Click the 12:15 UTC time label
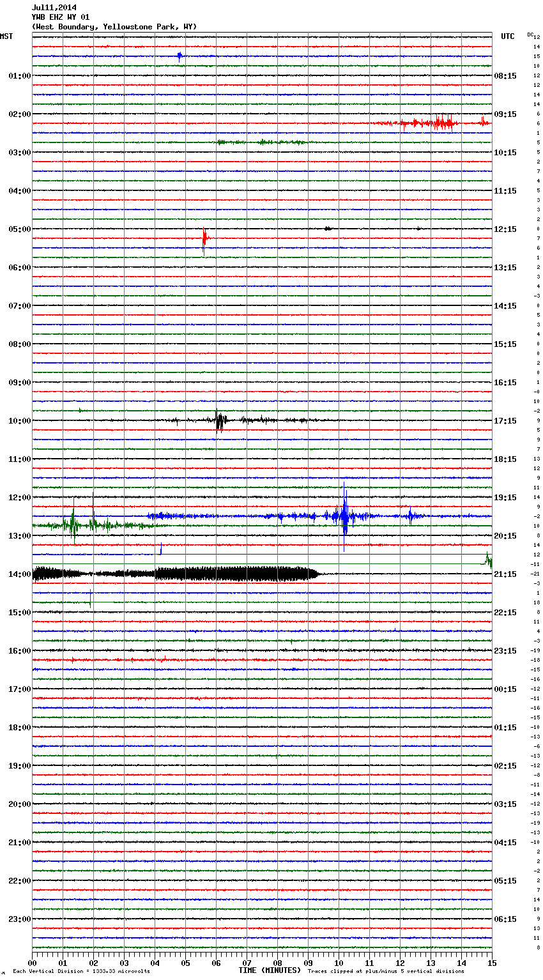The height and width of the screenshot is (980, 543). pyautogui.click(x=505, y=229)
